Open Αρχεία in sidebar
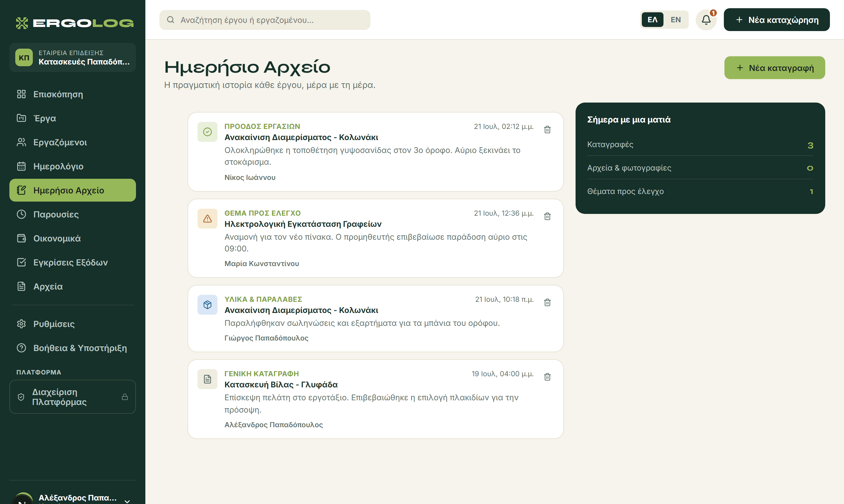844x504 pixels. click(73, 286)
